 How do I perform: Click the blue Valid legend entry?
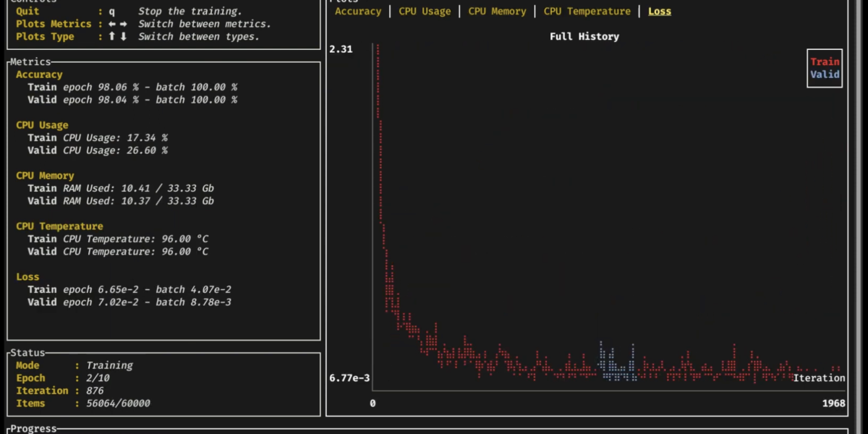pos(825,75)
